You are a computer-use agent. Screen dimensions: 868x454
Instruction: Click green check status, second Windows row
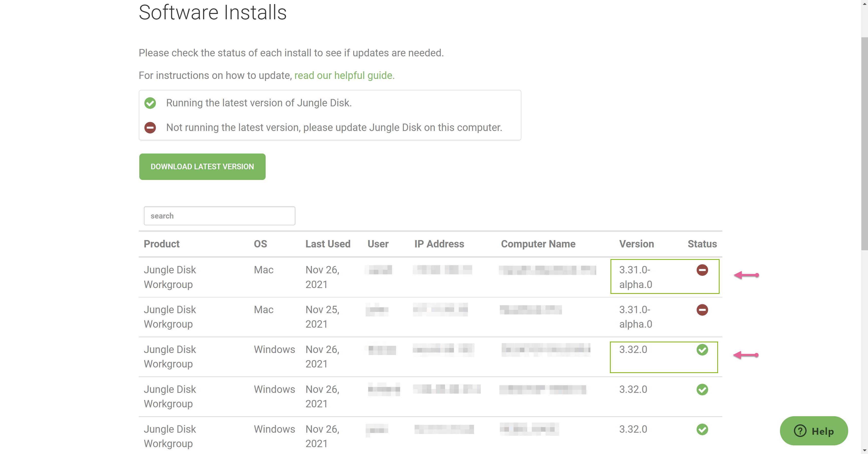pos(702,389)
